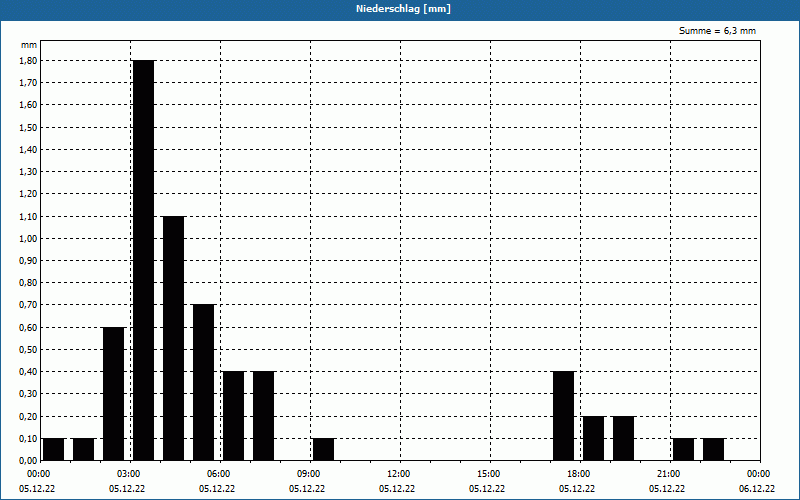
Task: Select the 0,70 y-axis label
Action: click(28, 305)
